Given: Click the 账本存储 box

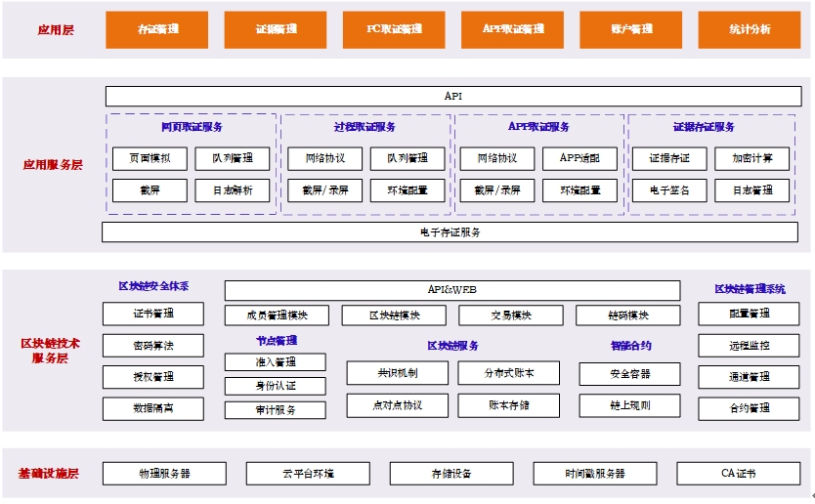Looking at the screenshot, I should point(509,405).
